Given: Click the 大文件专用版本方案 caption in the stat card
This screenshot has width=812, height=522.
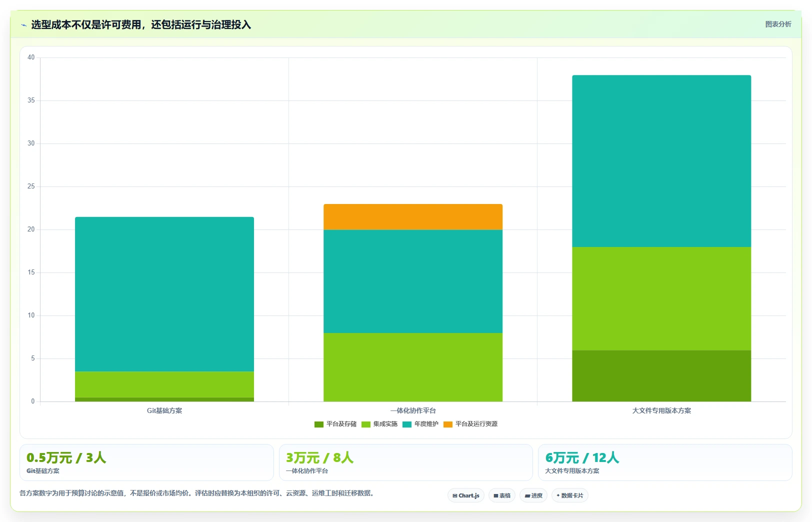Looking at the screenshot, I should (x=572, y=471).
